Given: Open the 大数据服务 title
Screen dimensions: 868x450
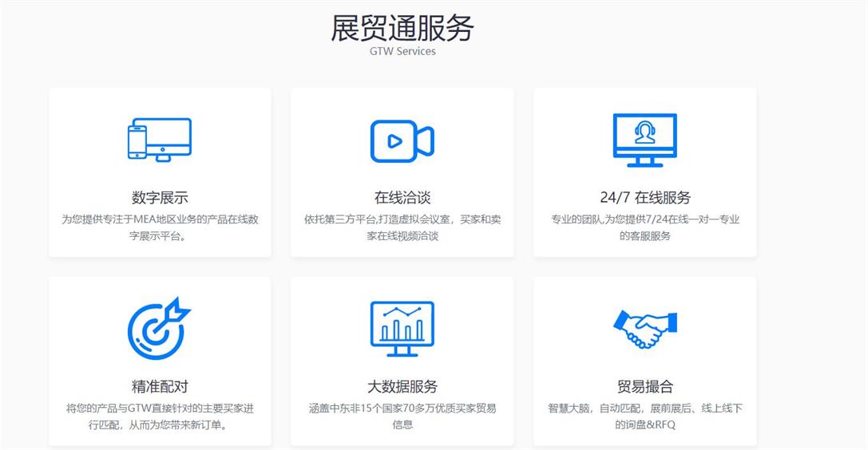Looking at the screenshot, I should (402, 387).
